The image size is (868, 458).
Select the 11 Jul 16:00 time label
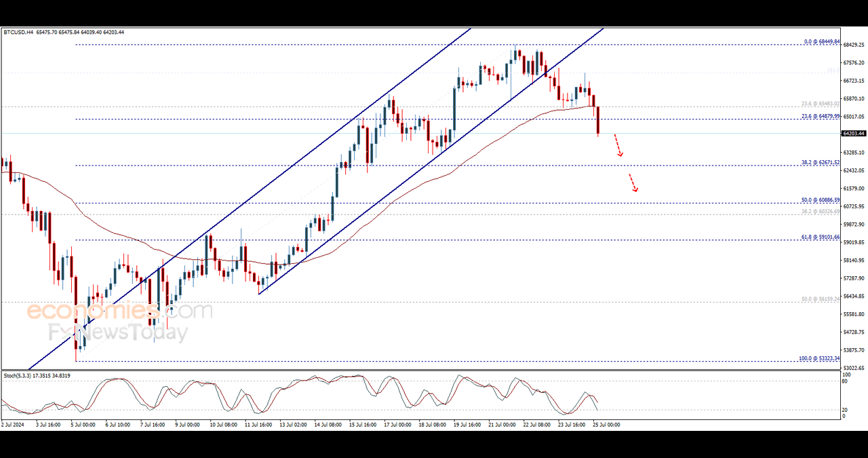(x=258, y=425)
